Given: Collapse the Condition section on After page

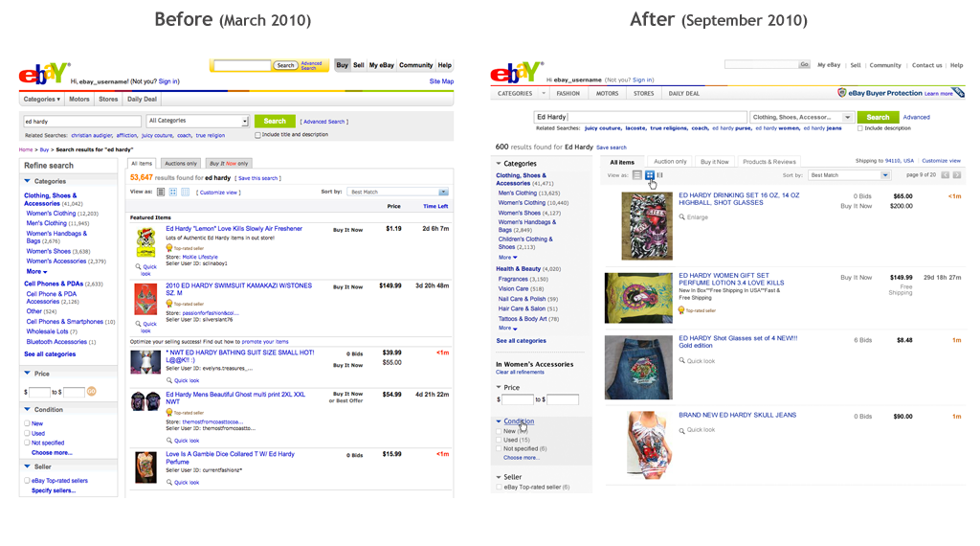Looking at the screenshot, I should [x=499, y=421].
